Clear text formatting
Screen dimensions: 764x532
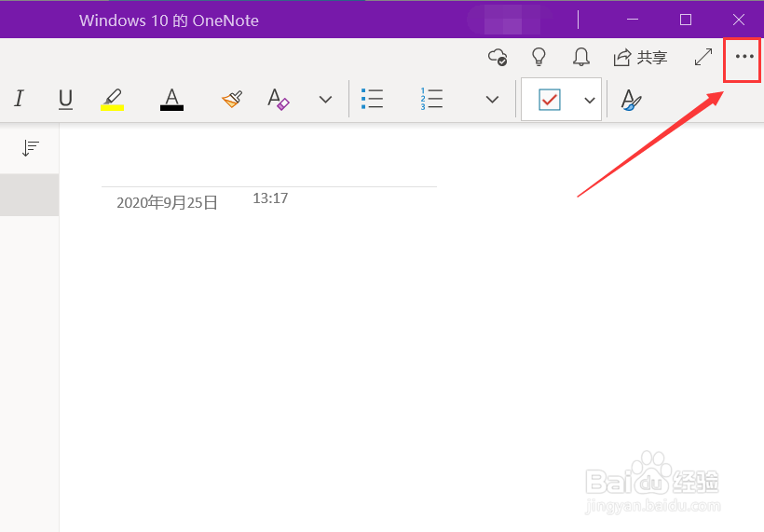pyautogui.click(x=279, y=99)
